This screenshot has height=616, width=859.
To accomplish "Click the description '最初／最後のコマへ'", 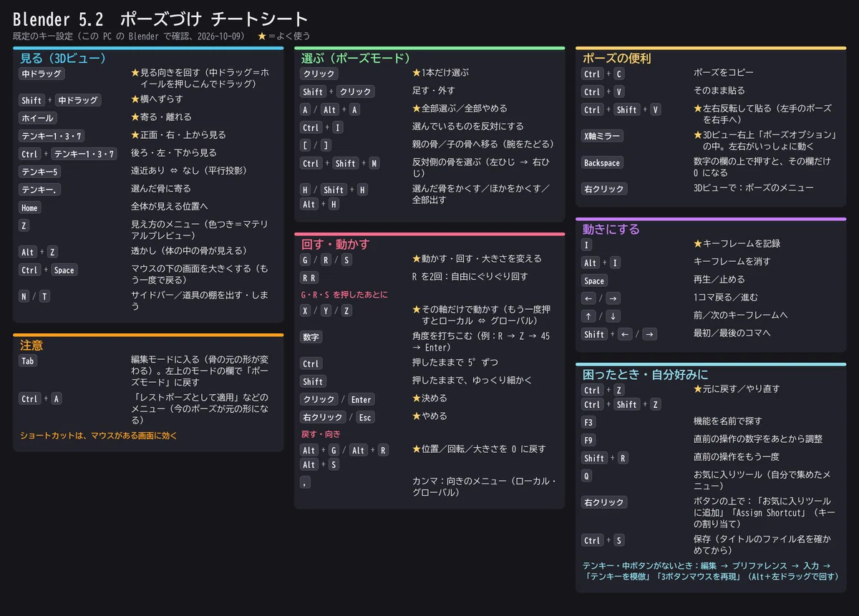I will (x=732, y=333).
